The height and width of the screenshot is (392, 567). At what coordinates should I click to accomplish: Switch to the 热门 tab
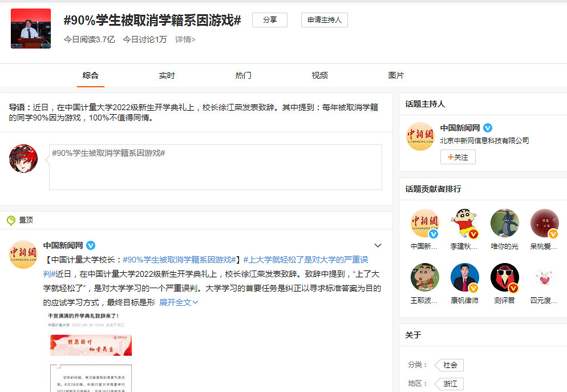(x=243, y=75)
